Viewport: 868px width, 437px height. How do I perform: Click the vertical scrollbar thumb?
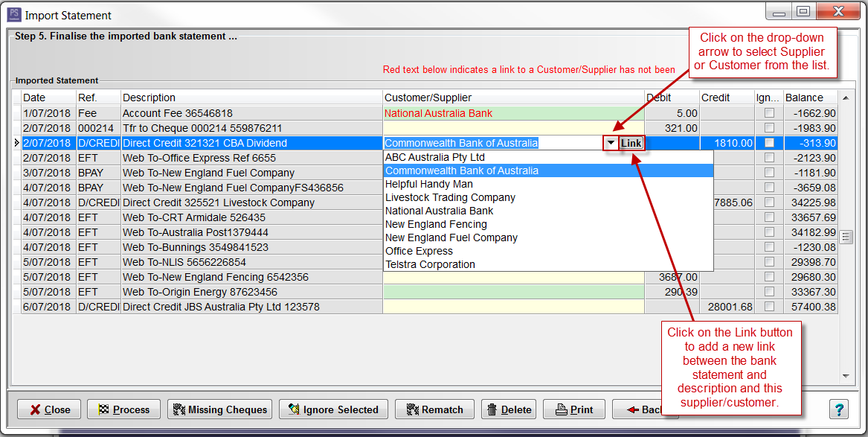[x=846, y=237]
